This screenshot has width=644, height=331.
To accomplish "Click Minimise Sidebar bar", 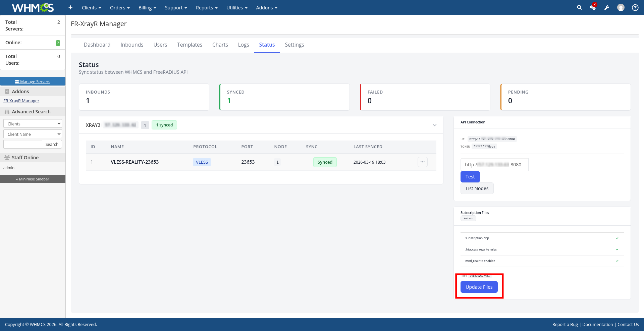I will (x=33, y=179).
